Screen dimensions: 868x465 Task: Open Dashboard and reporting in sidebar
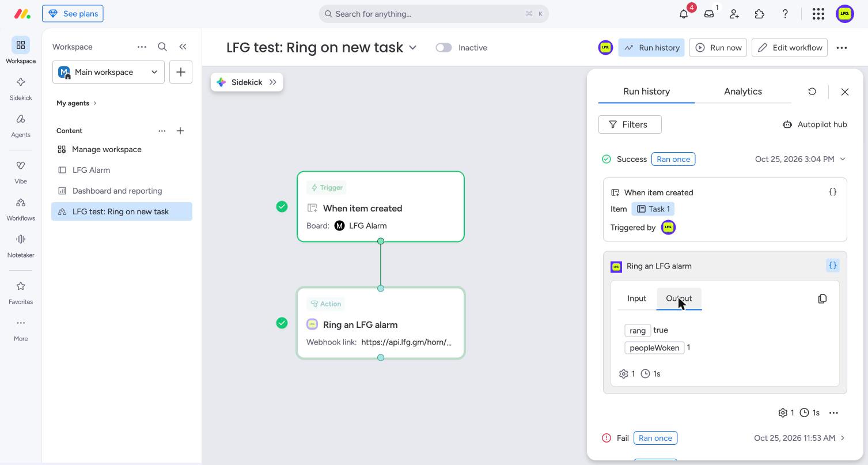(122, 191)
